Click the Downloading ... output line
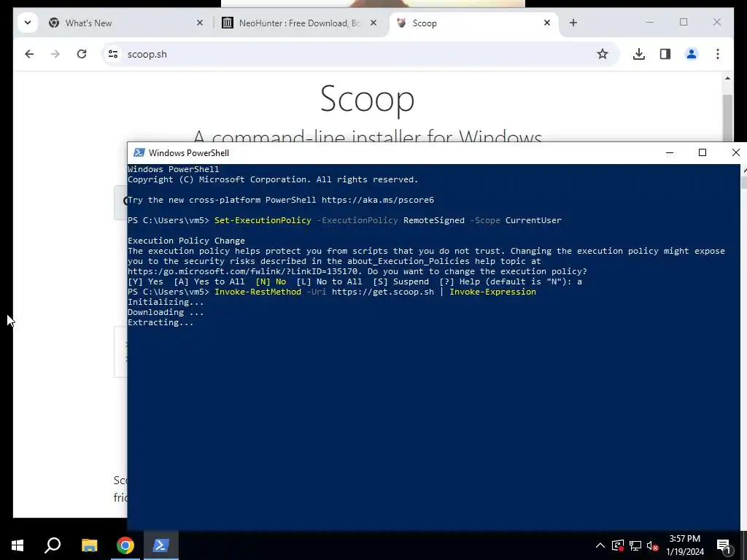 [x=166, y=312]
